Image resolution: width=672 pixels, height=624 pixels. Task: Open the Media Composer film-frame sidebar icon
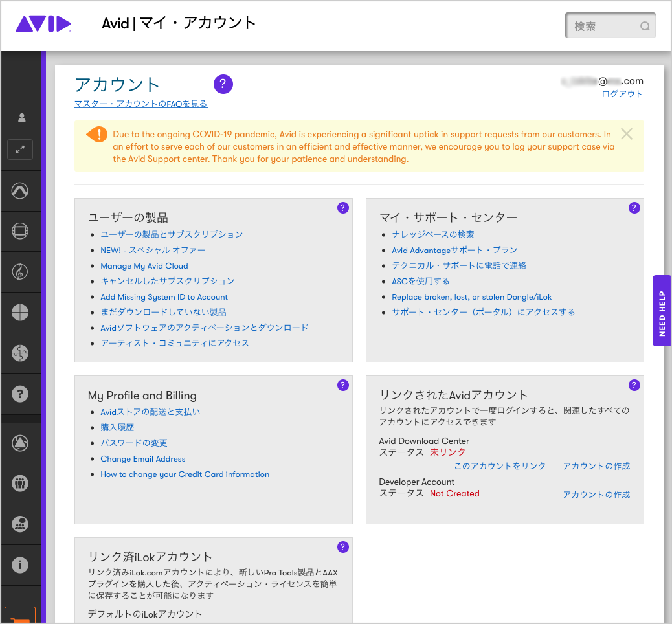pyautogui.click(x=20, y=232)
